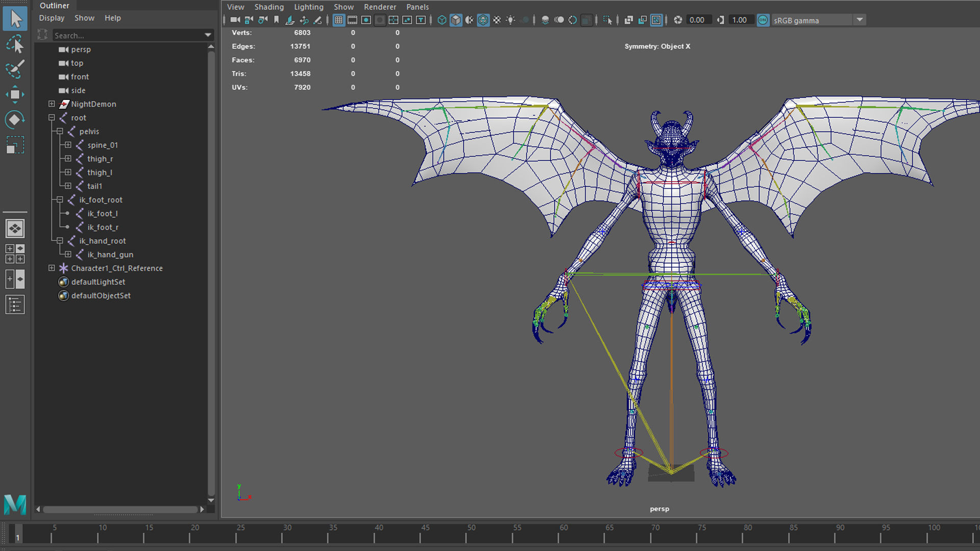The width and height of the screenshot is (980, 551).
Task: Toggle Wireframe on Shaded mode
Action: 483,20
